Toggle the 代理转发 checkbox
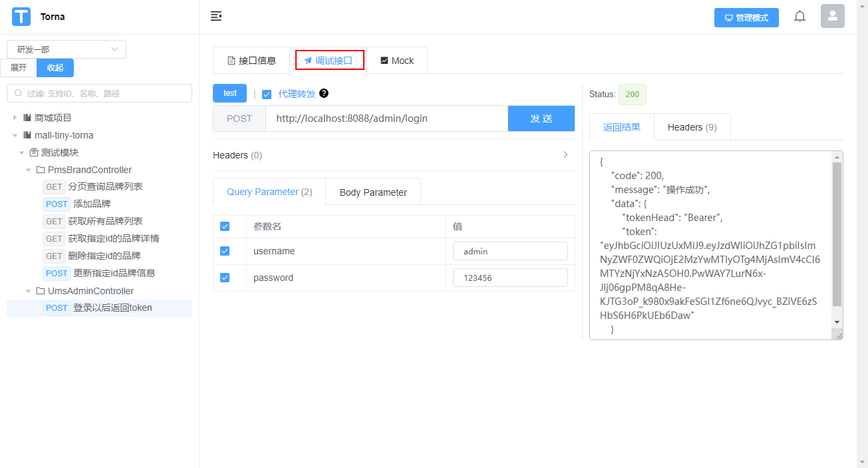868x468 pixels. coord(267,94)
